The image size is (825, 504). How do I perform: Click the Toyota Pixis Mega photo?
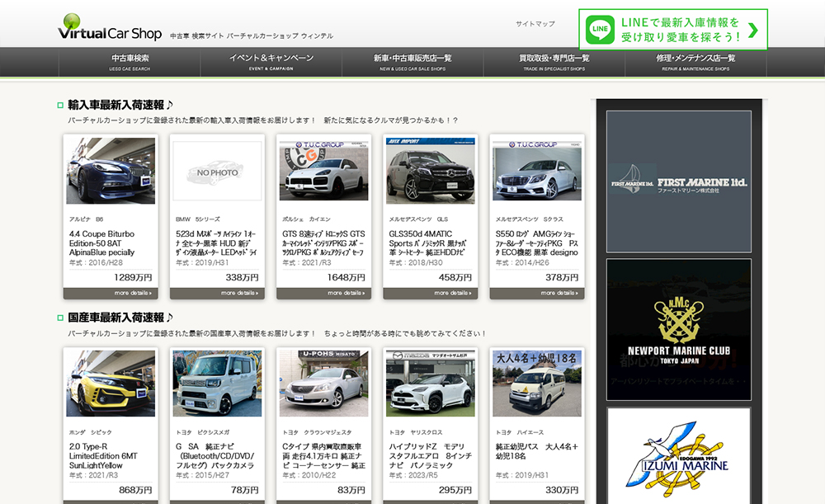click(x=217, y=384)
